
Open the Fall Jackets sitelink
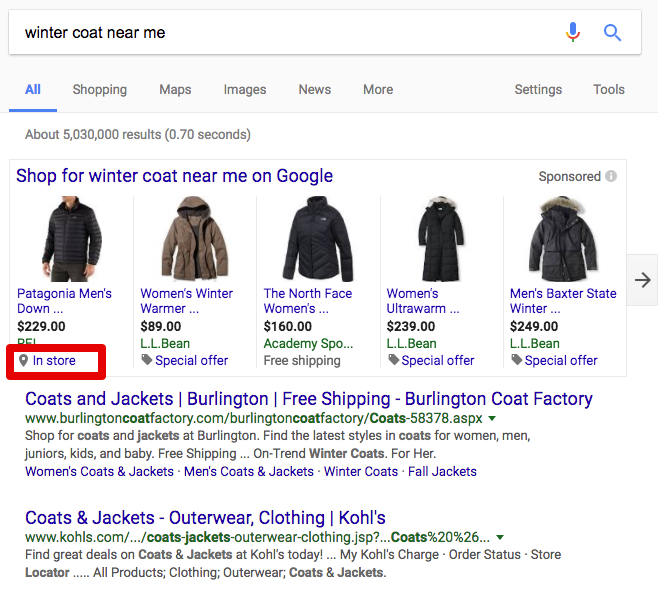click(442, 472)
